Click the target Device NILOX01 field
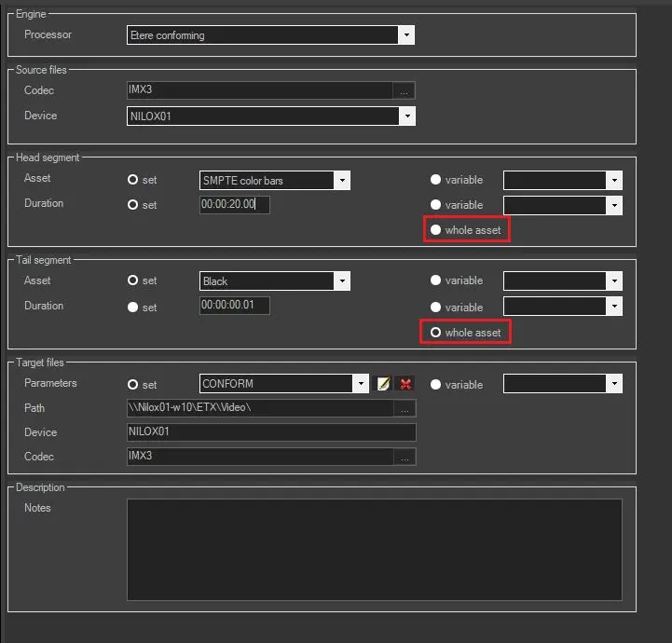This screenshot has height=643, width=672. pyautogui.click(x=270, y=432)
